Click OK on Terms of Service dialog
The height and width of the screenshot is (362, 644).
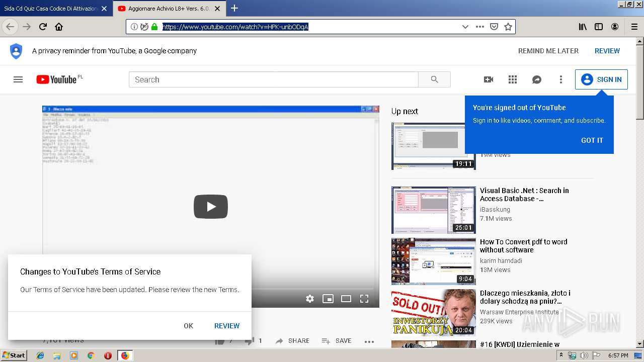pyautogui.click(x=189, y=326)
